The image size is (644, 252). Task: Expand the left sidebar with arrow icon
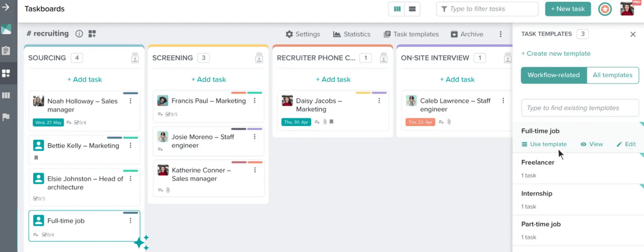click(x=6, y=8)
